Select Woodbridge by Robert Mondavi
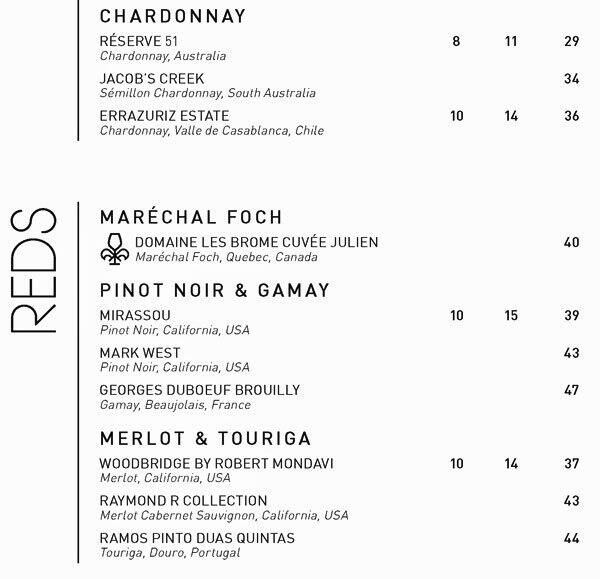Viewport: 600px width, 579px height. coord(217,464)
